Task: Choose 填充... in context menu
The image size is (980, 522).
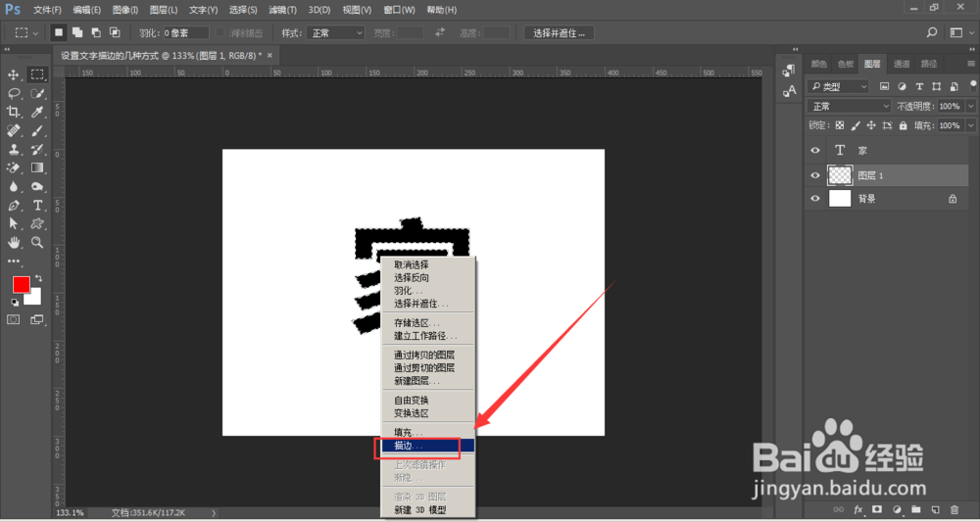Action: [428, 432]
